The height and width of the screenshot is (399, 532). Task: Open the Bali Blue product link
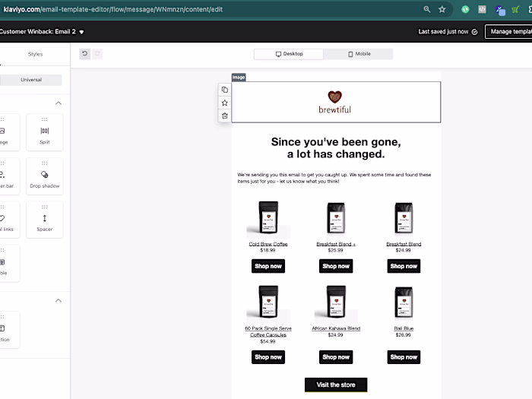404,328
